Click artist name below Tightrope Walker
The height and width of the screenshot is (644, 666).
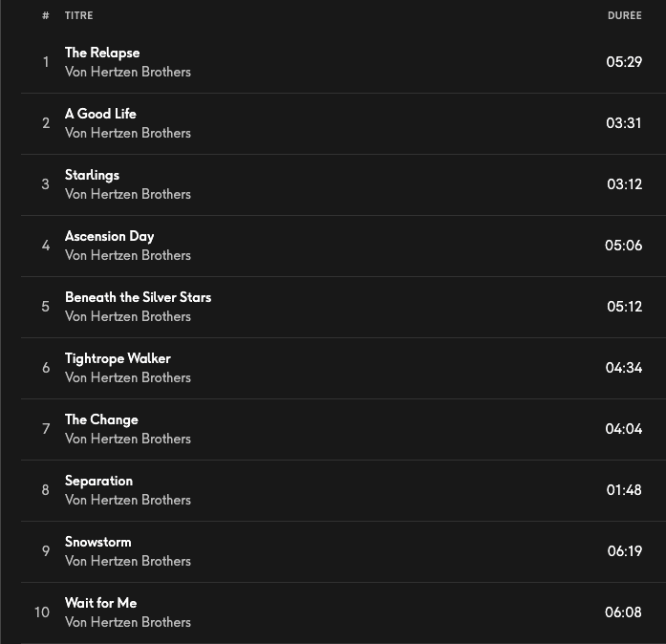click(128, 377)
